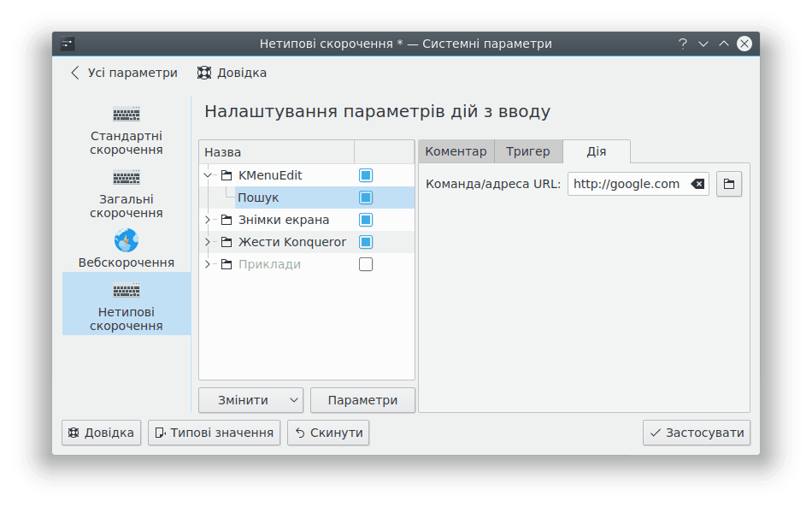Viewport: 812px width, 507px height.
Task: Go back to Усі параметри
Action: 125,73
